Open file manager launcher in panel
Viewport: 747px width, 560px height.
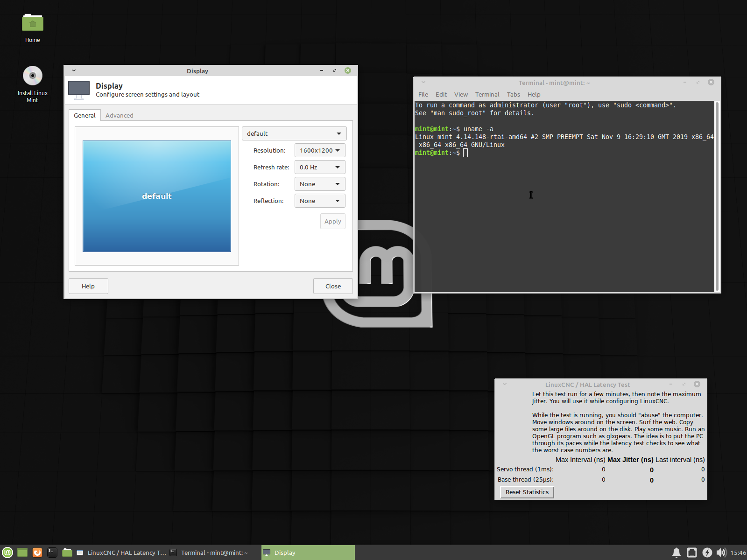point(67,553)
